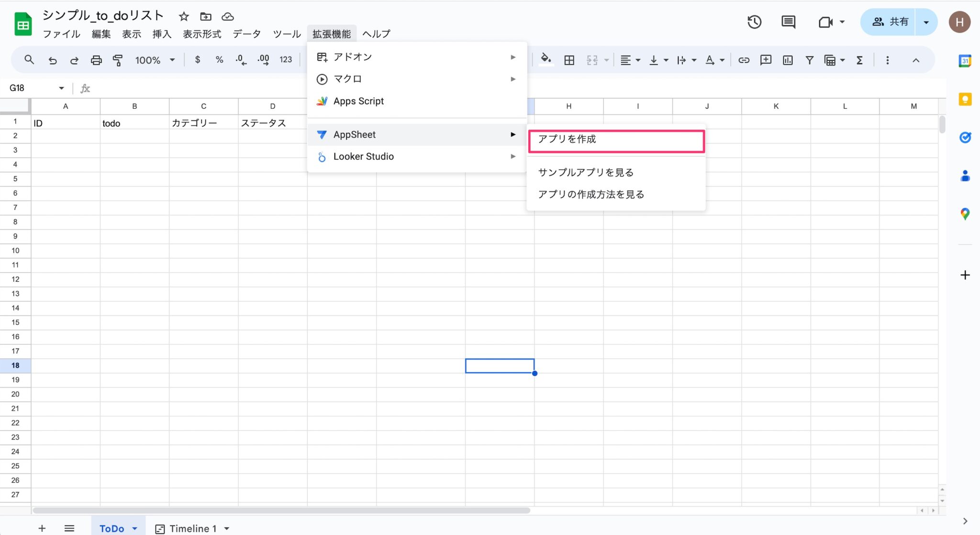Screen dimensions: 980x535
Task: Insert a link using the link icon
Action: (x=745, y=60)
